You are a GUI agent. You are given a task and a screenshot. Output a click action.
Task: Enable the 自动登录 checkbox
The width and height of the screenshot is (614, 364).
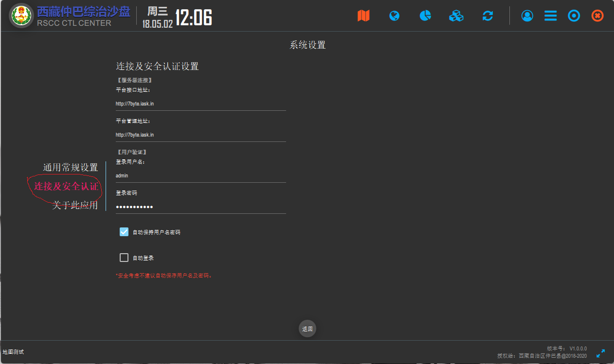click(124, 258)
